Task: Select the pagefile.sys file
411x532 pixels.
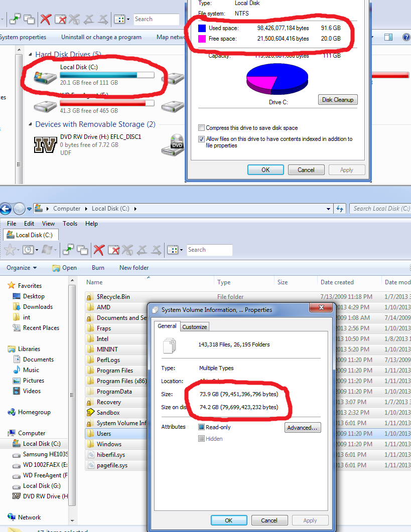Action: [112, 465]
